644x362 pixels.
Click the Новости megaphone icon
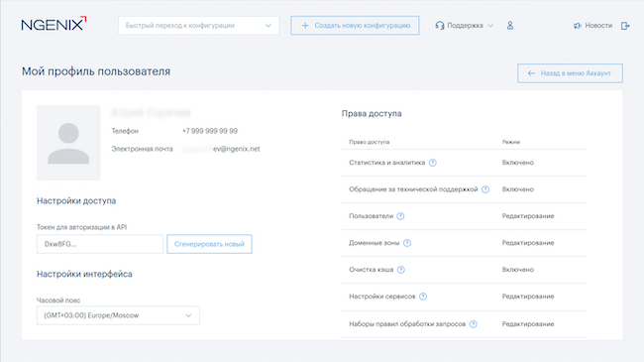(x=578, y=26)
